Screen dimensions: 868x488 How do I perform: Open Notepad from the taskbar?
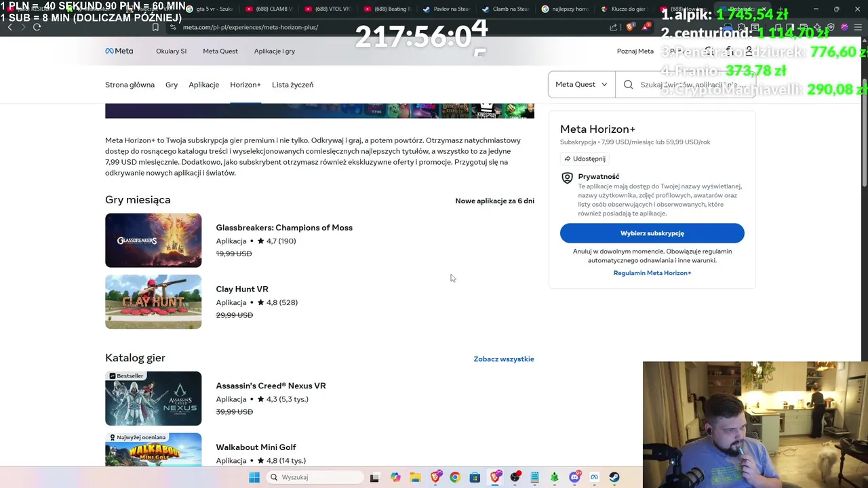pyautogui.click(x=534, y=477)
